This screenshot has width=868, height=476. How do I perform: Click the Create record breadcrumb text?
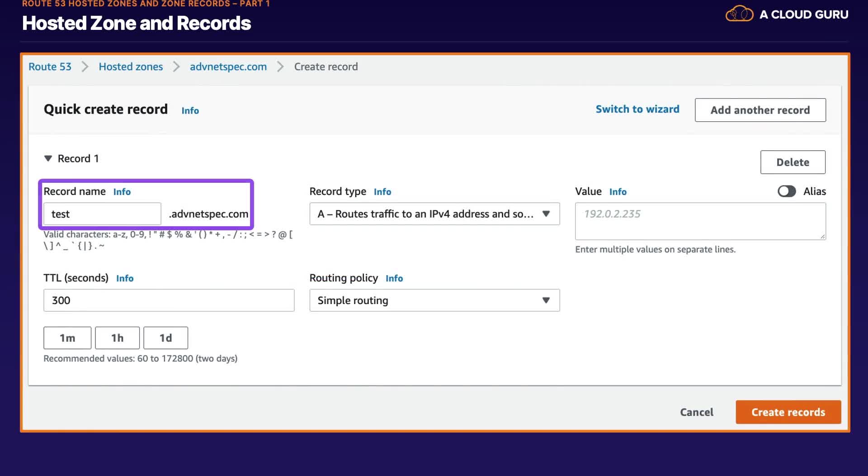326,67
